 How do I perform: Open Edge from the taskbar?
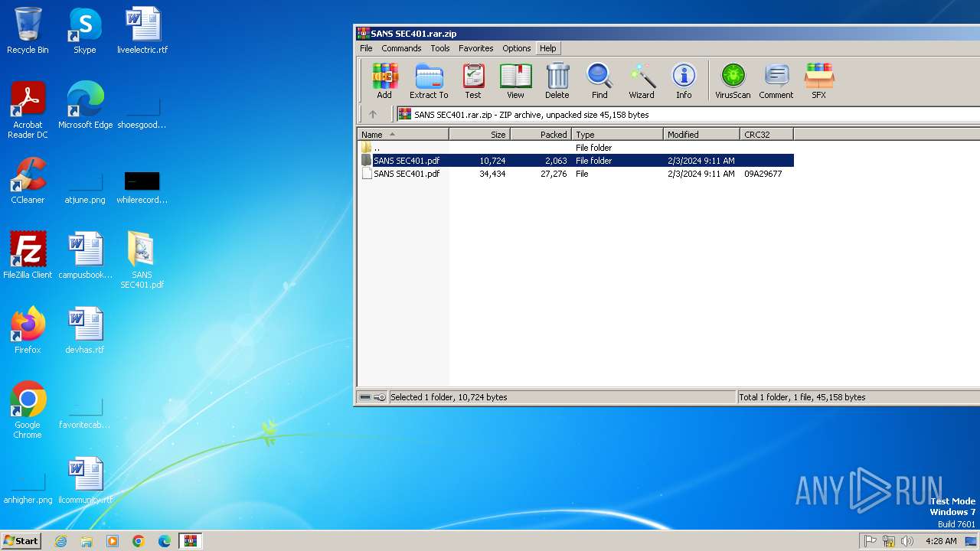[165, 541]
